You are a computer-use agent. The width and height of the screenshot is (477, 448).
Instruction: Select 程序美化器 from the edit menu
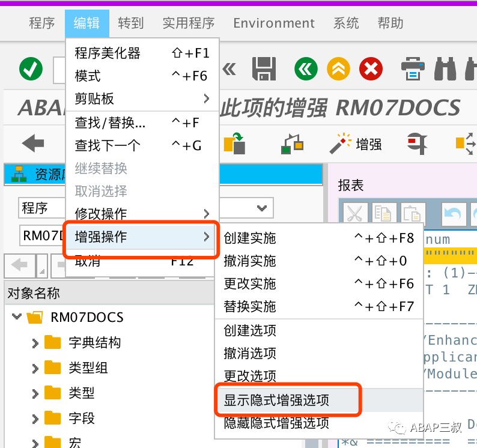pos(142,53)
